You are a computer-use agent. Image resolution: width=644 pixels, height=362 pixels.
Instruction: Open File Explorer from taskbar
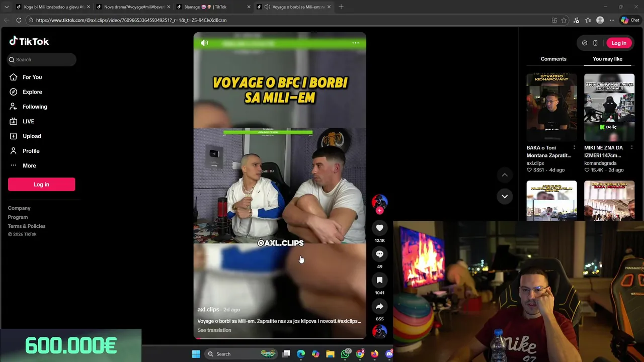coord(330,354)
